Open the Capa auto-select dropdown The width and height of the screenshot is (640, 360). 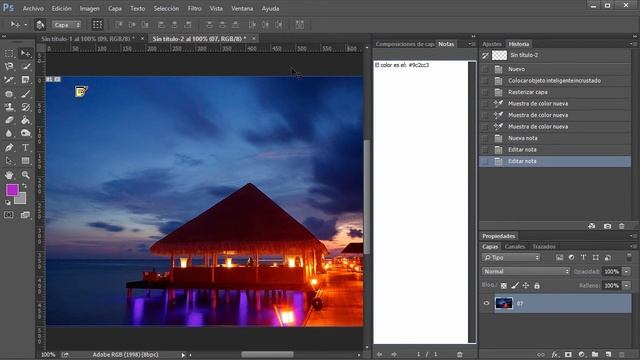point(67,25)
